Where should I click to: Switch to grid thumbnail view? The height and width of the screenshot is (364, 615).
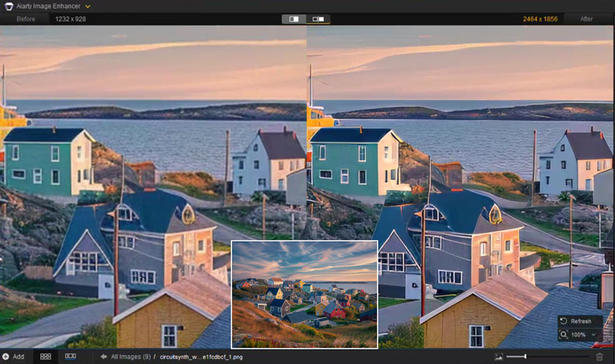pyautogui.click(x=46, y=357)
